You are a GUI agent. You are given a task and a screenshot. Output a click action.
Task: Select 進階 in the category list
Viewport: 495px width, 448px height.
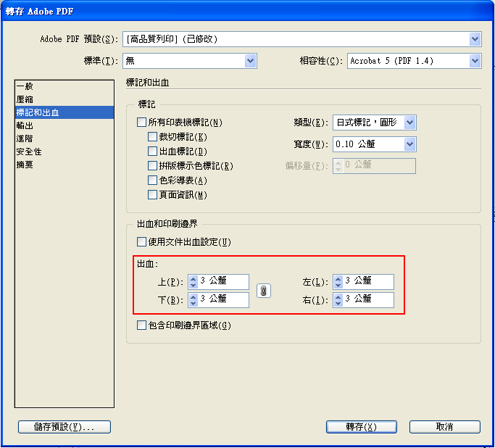point(65,138)
